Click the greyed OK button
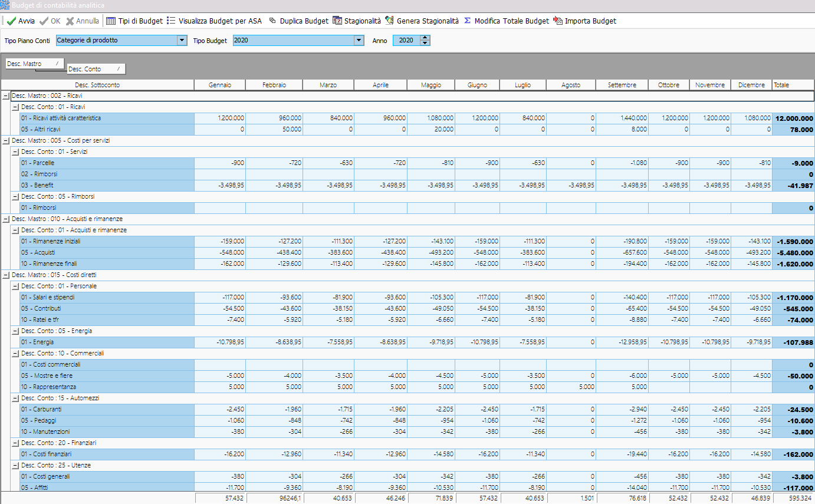 (x=50, y=21)
